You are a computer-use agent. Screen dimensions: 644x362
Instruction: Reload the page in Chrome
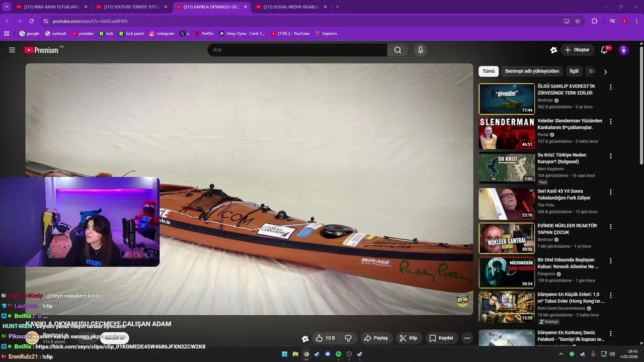(x=31, y=21)
